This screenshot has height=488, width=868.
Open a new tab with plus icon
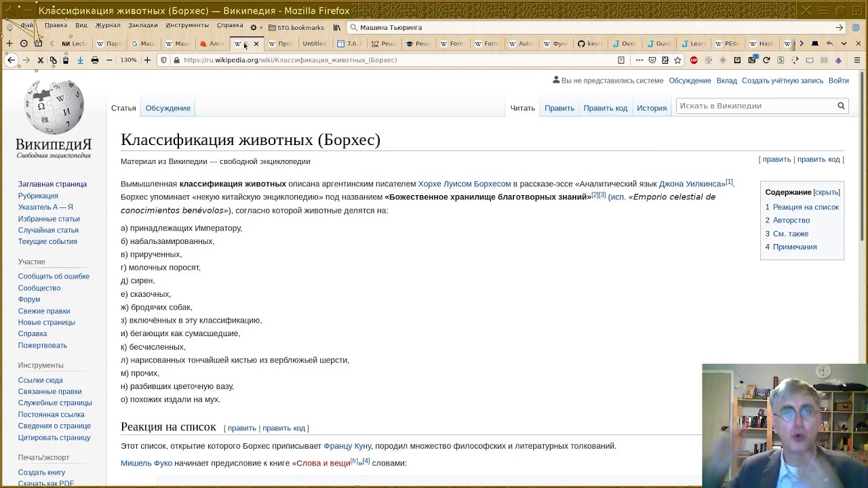(9, 43)
